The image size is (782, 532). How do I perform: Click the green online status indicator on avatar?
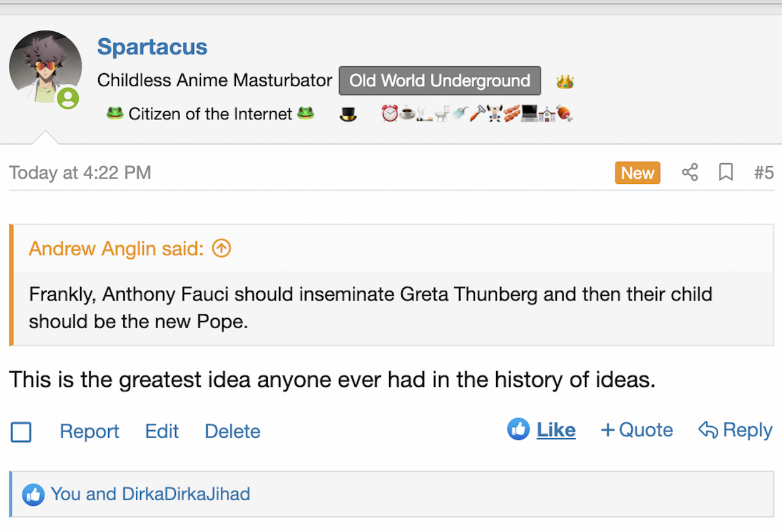68,98
